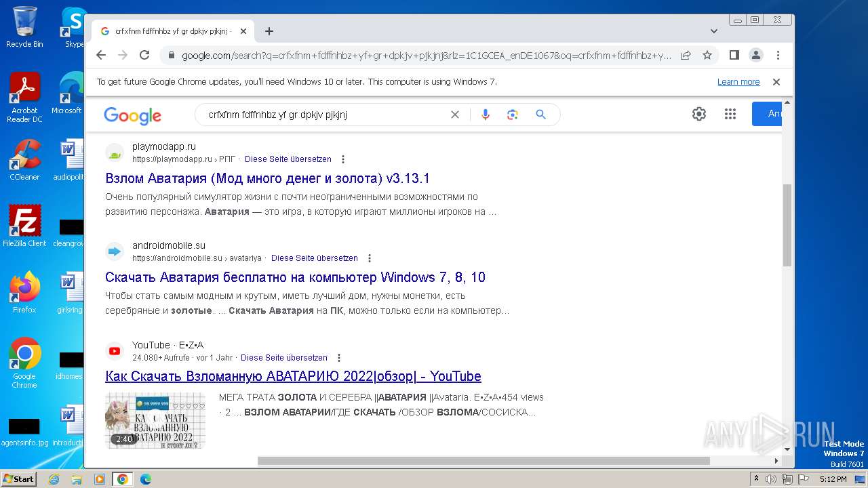Open the Windows Start menu

tap(18, 479)
